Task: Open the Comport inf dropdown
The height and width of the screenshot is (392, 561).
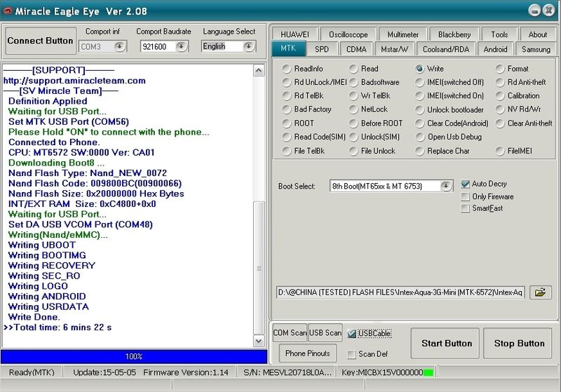Action: coord(119,46)
